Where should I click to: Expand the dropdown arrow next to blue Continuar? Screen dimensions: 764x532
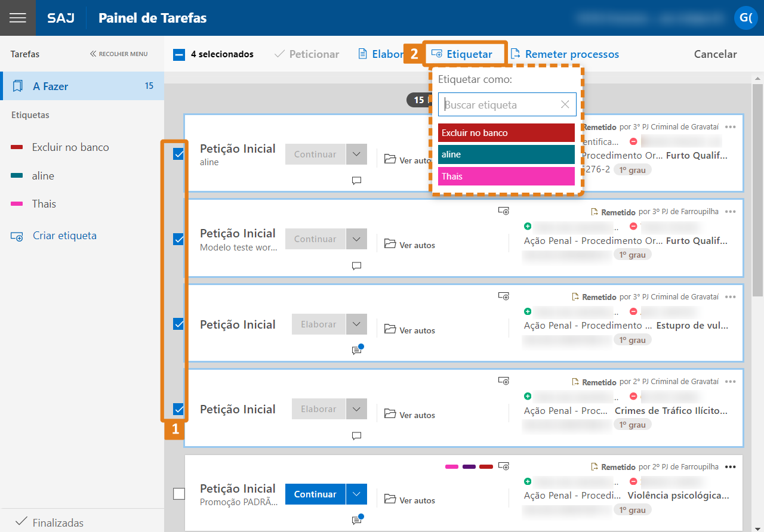[356, 494]
